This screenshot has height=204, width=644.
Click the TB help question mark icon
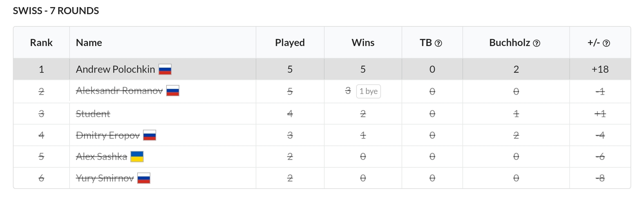coord(438,43)
